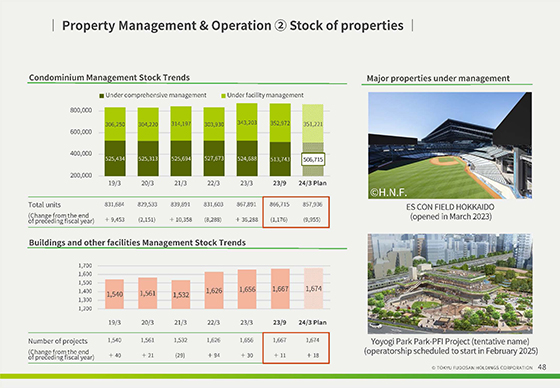
Task: Click the salmon bar labeled 1,656
Action: coord(247,289)
